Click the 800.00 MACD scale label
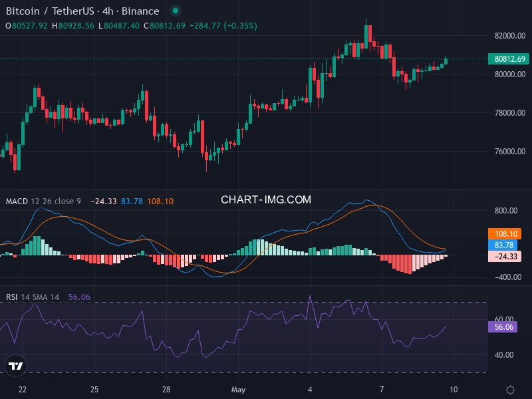 [x=506, y=211]
